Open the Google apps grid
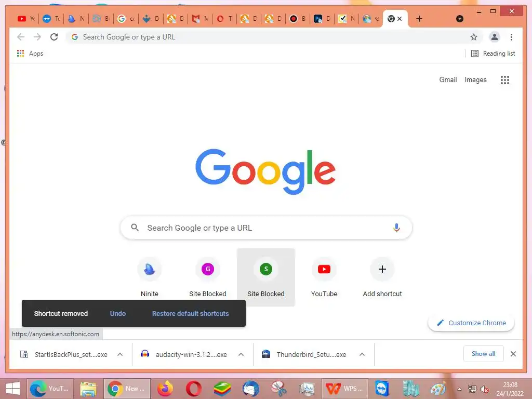This screenshot has width=532, height=399. (505, 79)
